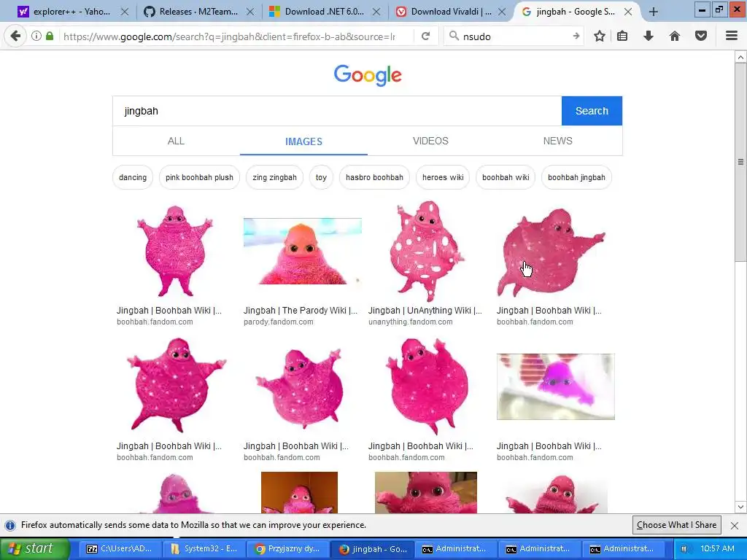The image size is (747, 560).
Task: Open the NEWS results tab
Action: (558, 141)
